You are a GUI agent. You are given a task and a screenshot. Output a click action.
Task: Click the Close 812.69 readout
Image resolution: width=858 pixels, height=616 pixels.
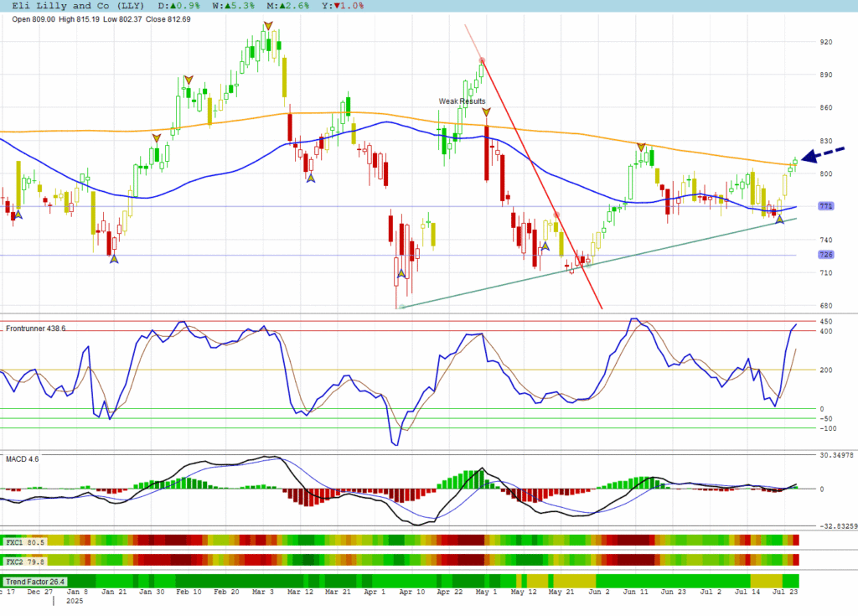click(x=168, y=19)
